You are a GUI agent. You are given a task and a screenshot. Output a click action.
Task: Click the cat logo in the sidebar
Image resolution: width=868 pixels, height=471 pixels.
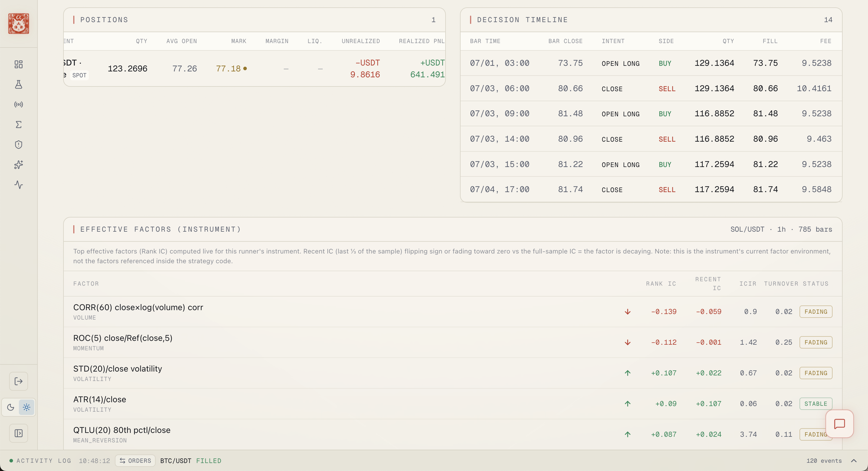tap(19, 24)
